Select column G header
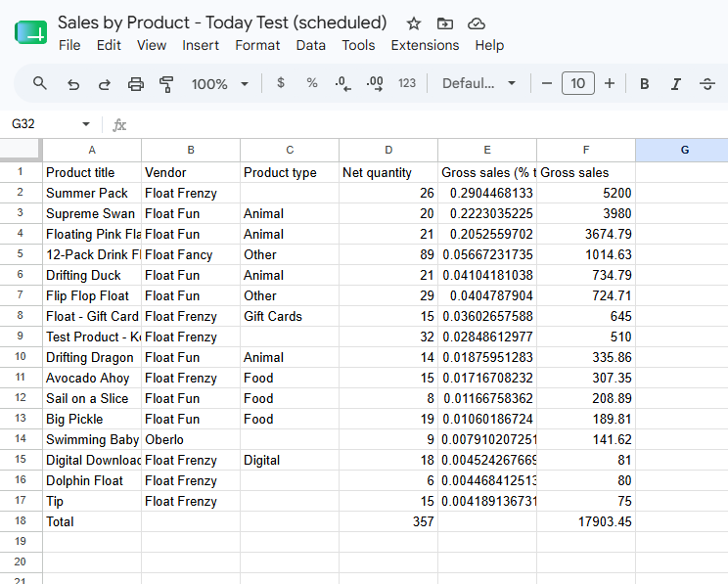This screenshot has height=584, width=728. 684,150
